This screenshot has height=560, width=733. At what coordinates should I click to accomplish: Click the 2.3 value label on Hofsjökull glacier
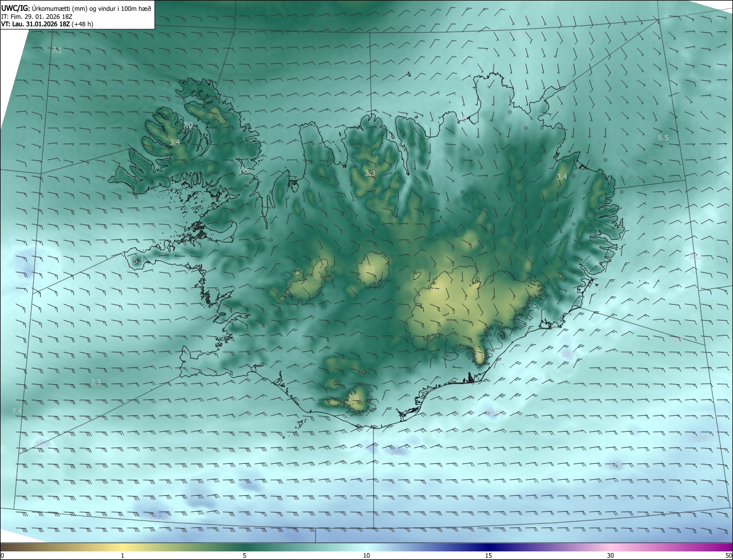pyautogui.click(x=369, y=270)
